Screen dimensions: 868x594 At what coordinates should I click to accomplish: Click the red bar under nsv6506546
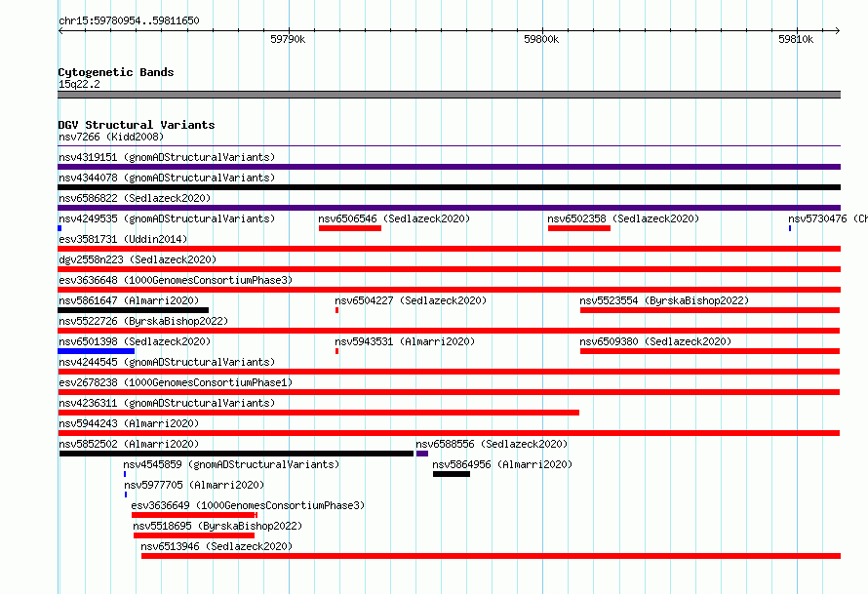[350, 228]
